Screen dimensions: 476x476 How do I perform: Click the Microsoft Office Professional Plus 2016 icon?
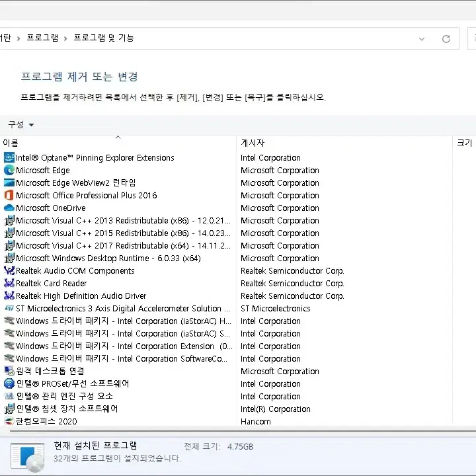[x=9, y=195]
